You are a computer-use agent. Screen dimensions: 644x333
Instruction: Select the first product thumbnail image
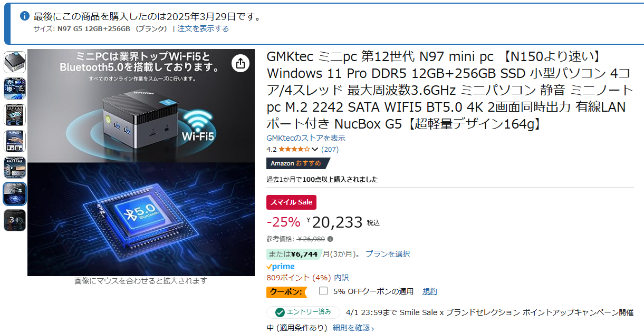pyautogui.click(x=15, y=62)
